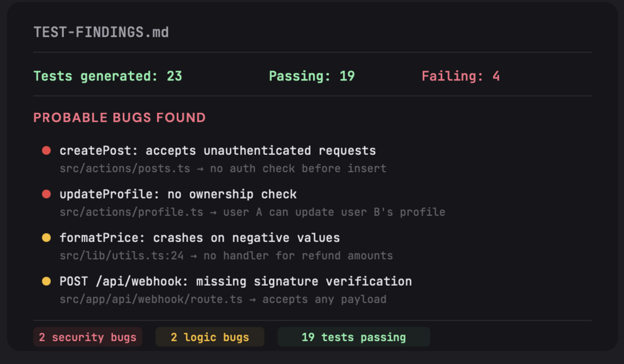Click the Failing: 4 stat
Viewport: 624px width, 364px height.
461,76
